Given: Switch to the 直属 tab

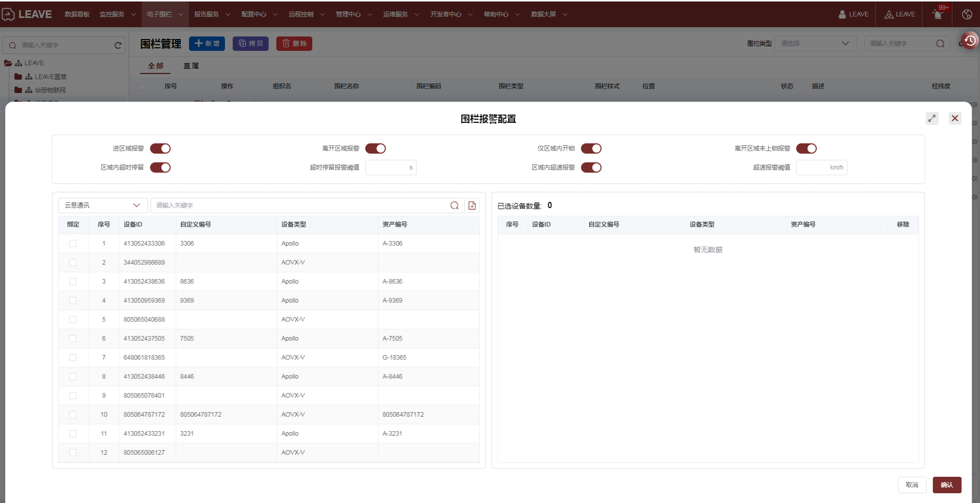Looking at the screenshot, I should [191, 66].
